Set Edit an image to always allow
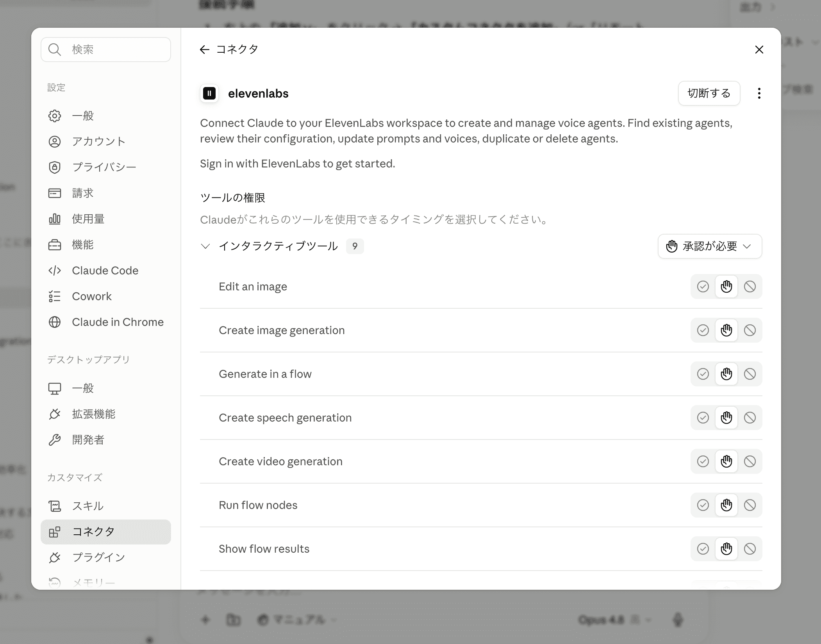The image size is (821, 644). tap(703, 287)
